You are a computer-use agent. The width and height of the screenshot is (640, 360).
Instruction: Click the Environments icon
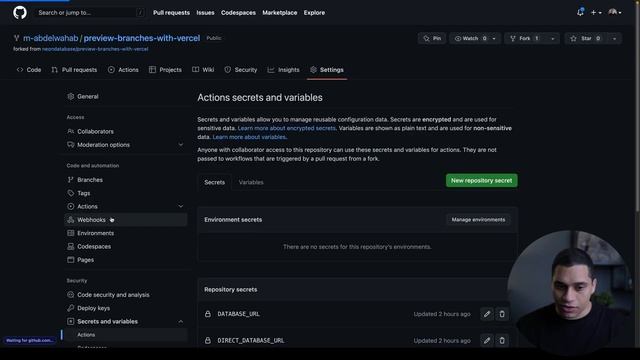pos(71,233)
